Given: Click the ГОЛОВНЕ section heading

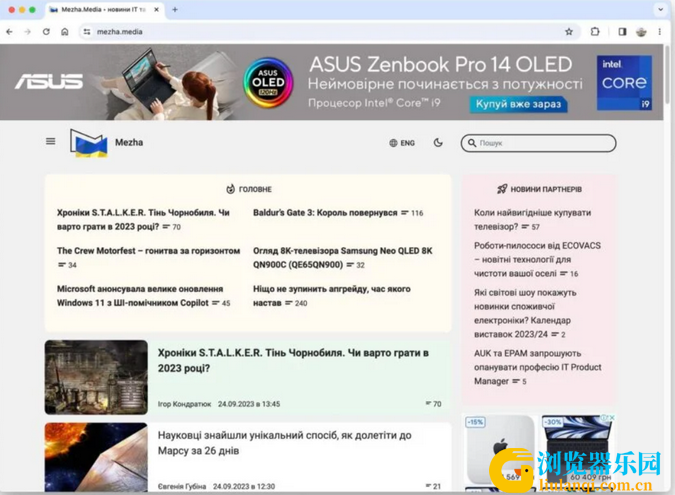Looking at the screenshot, I should [249, 189].
